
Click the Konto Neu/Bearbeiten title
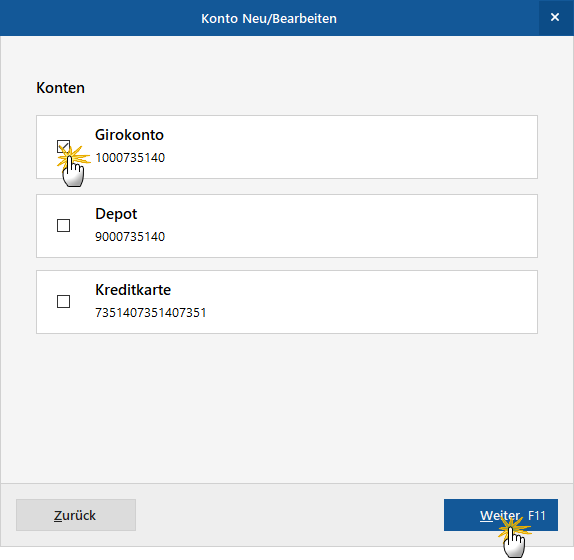pos(269,18)
